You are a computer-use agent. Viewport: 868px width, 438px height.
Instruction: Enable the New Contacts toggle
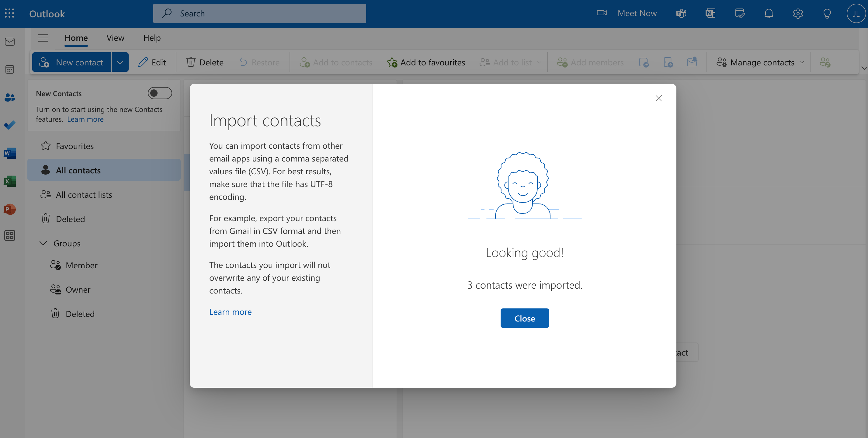[x=160, y=93]
